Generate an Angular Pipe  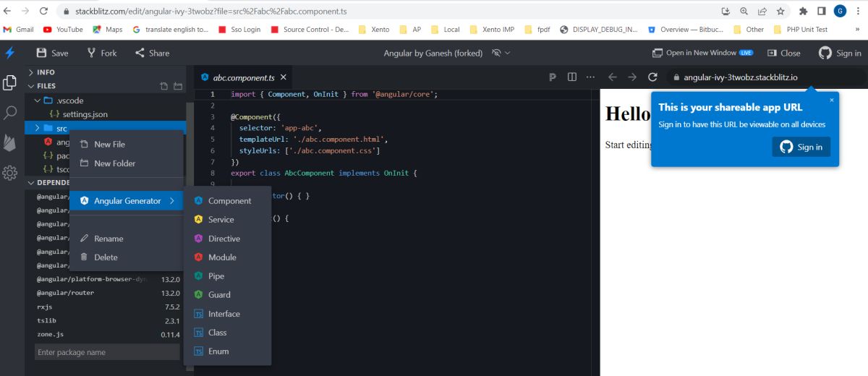pos(227,276)
